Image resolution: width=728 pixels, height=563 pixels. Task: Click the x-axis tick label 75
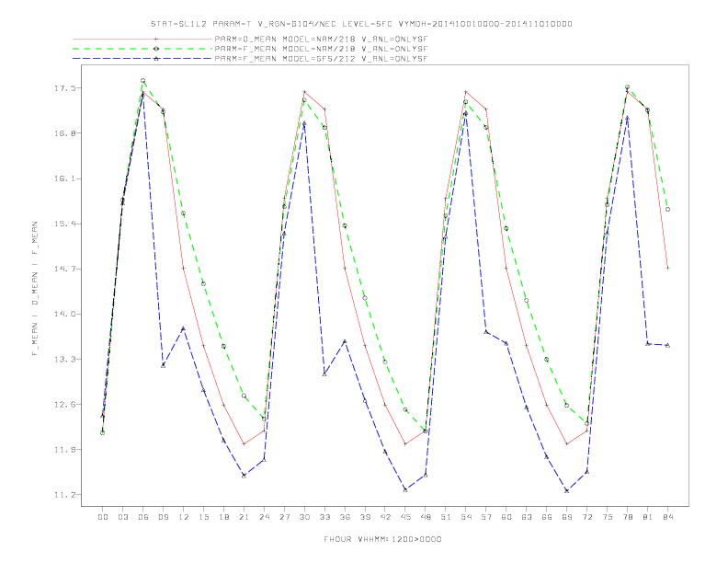pos(608,517)
